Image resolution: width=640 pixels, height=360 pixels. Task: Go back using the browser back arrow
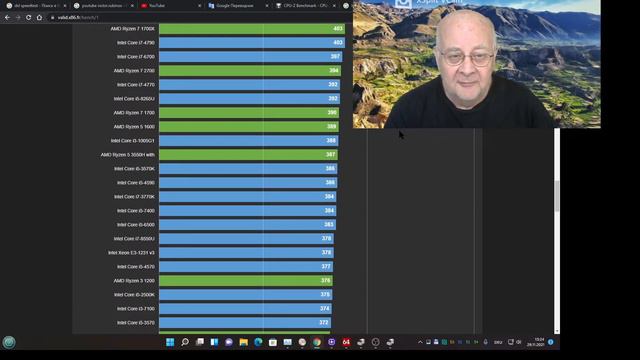click(x=7, y=18)
